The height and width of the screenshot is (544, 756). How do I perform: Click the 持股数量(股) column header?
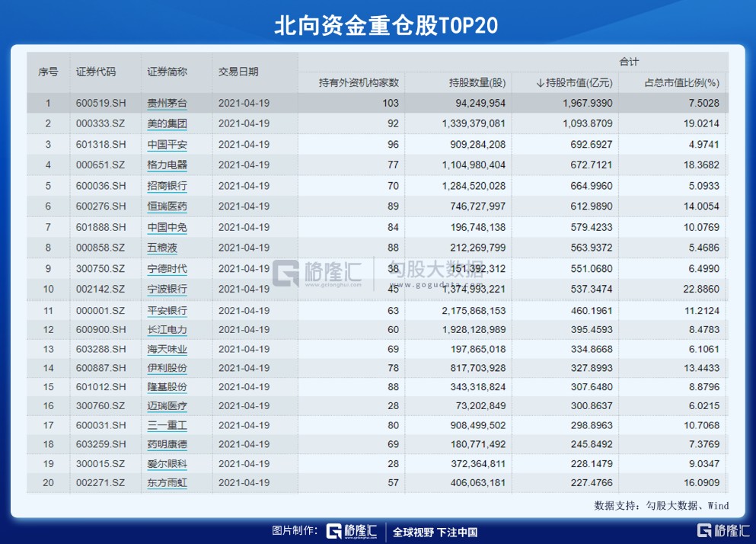(x=477, y=82)
